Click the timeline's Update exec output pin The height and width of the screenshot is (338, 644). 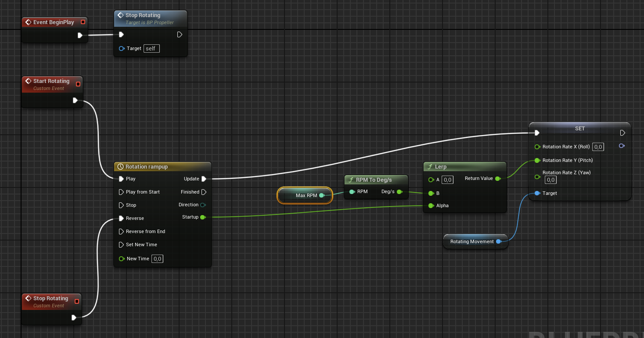(204, 179)
